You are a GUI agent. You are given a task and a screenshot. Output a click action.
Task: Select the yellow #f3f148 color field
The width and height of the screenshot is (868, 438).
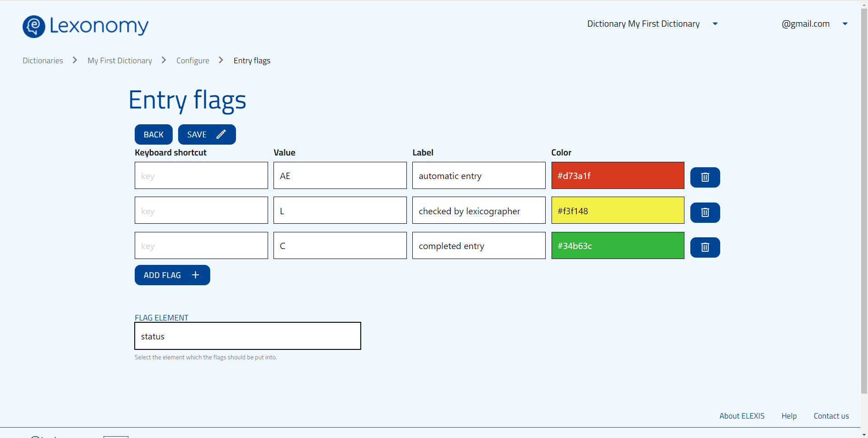tap(617, 211)
